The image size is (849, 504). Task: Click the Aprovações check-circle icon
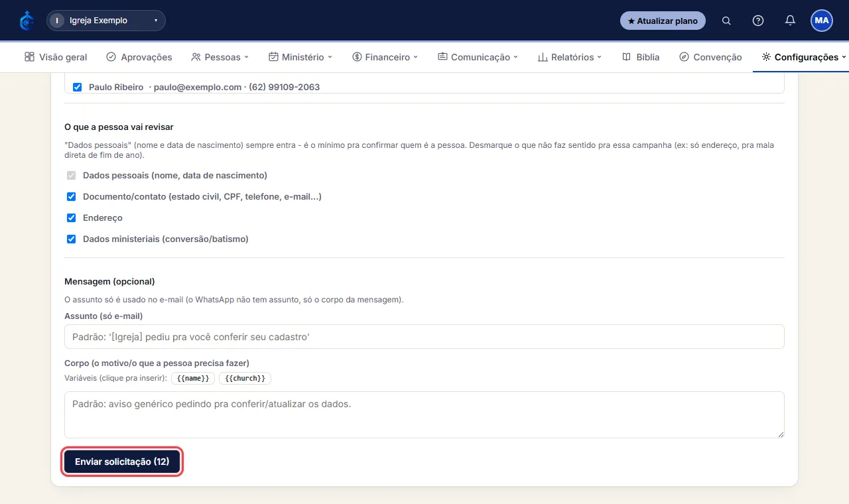click(111, 57)
